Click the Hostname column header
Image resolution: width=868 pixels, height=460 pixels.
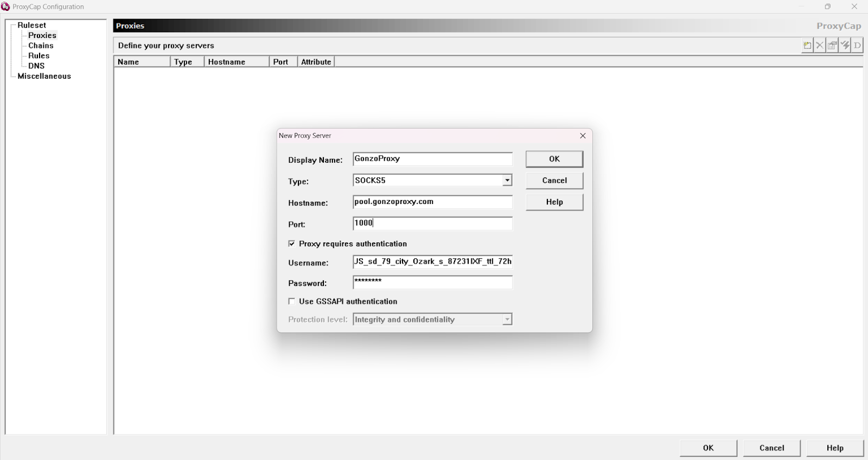click(x=237, y=62)
